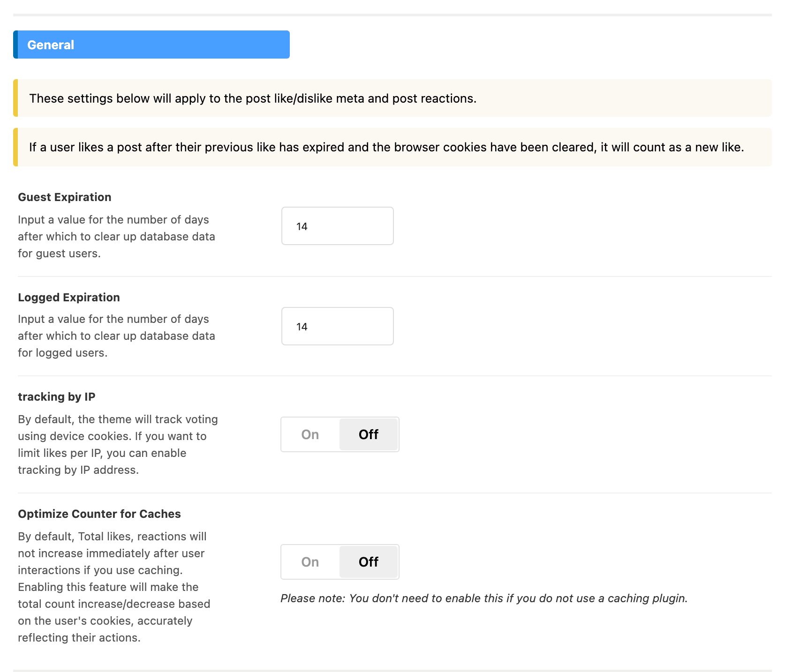Click the Guest Expiration days input field
The height and width of the screenshot is (672, 785).
(337, 226)
